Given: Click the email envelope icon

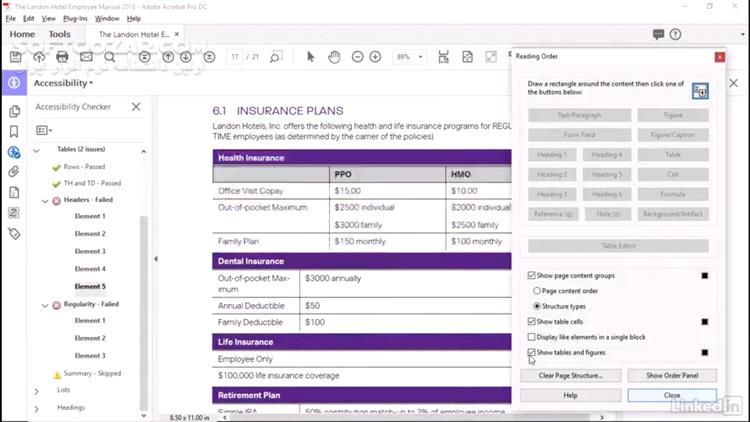Looking at the screenshot, I should pos(86,57).
